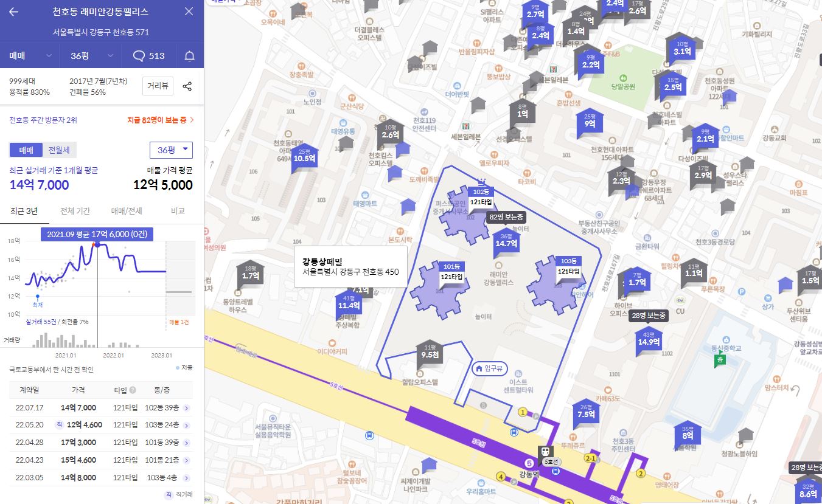822x504 pixels.
Task: Open the 비교 tab
Action: (178, 211)
